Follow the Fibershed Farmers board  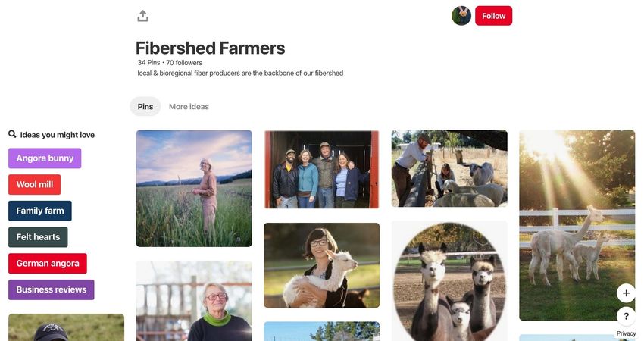(494, 16)
